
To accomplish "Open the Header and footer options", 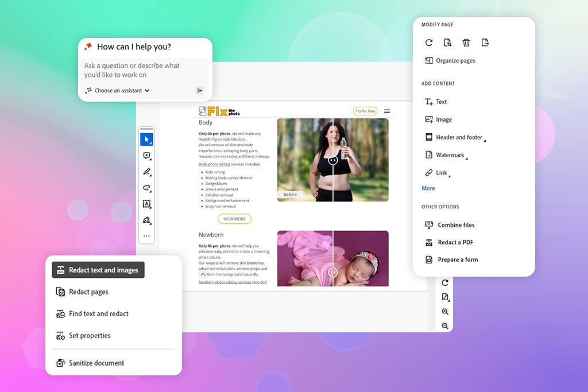I will (455, 137).
